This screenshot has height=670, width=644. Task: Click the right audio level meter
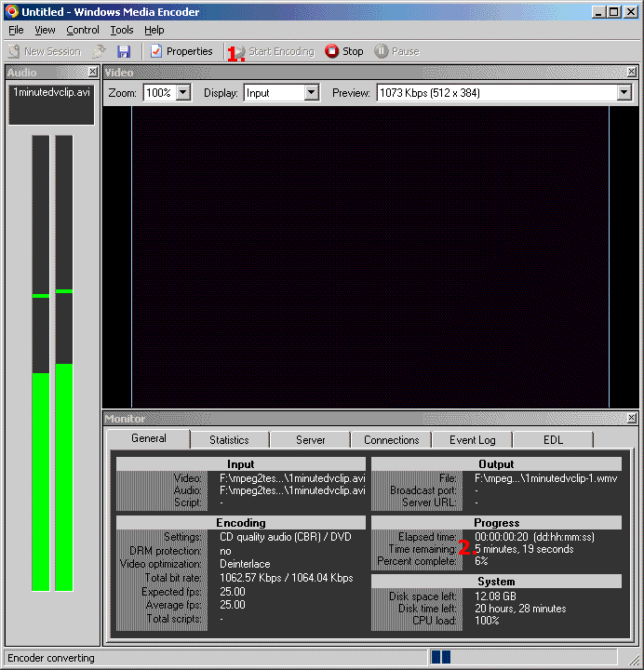(63, 363)
